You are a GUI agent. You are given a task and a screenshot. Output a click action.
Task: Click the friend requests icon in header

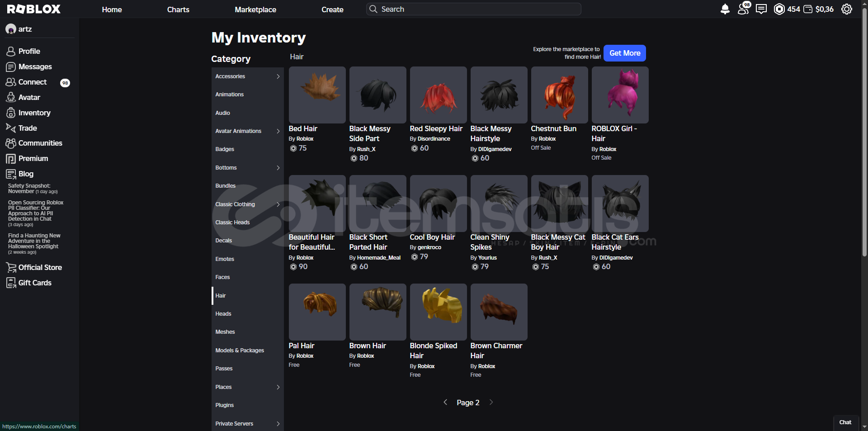click(743, 9)
